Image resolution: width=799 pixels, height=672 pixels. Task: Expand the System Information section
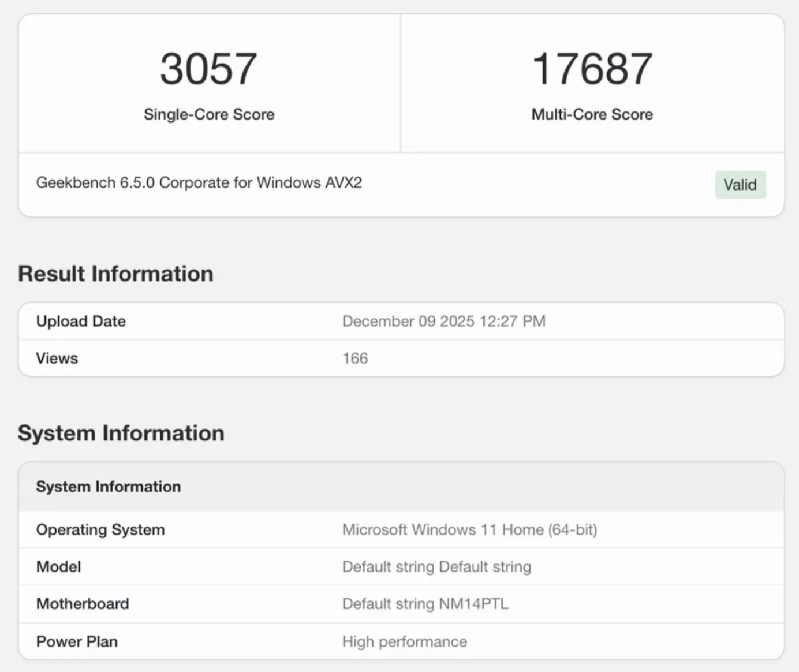(x=121, y=433)
